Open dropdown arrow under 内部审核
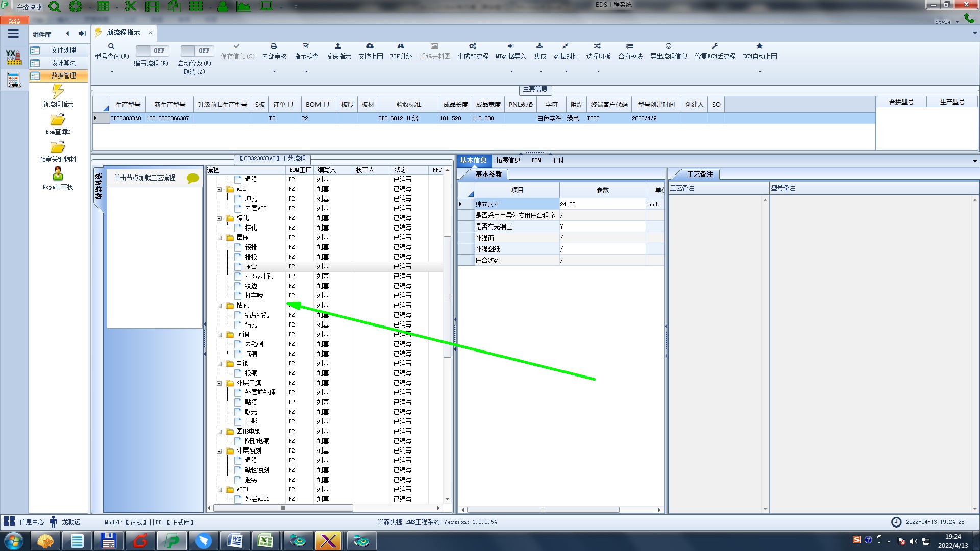Screen dimensions: 980x551 (274, 71)
